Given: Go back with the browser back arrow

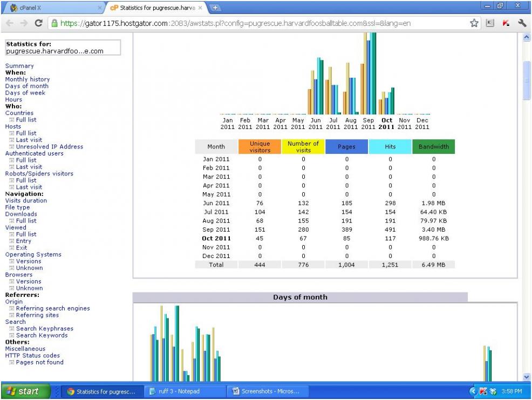Looking at the screenshot, I should click(x=9, y=24).
